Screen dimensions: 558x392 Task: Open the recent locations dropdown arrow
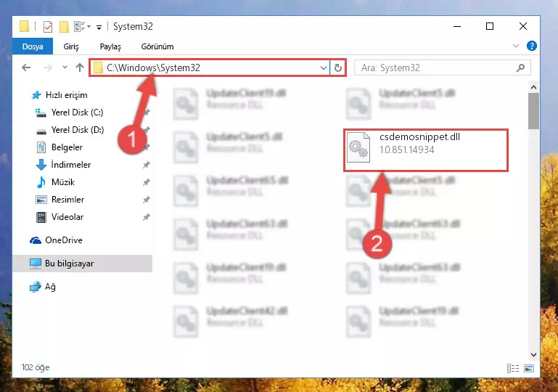click(x=65, y=67)
